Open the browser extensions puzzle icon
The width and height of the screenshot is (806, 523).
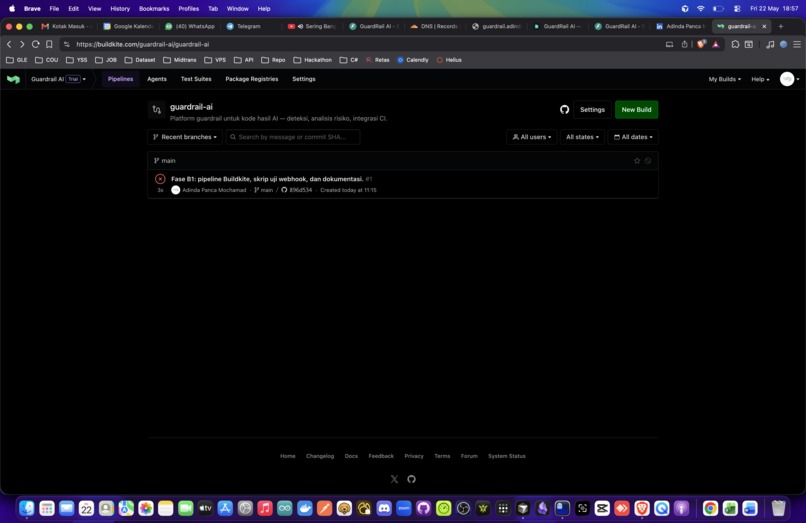pyautogui.click(x=735, y=44)
